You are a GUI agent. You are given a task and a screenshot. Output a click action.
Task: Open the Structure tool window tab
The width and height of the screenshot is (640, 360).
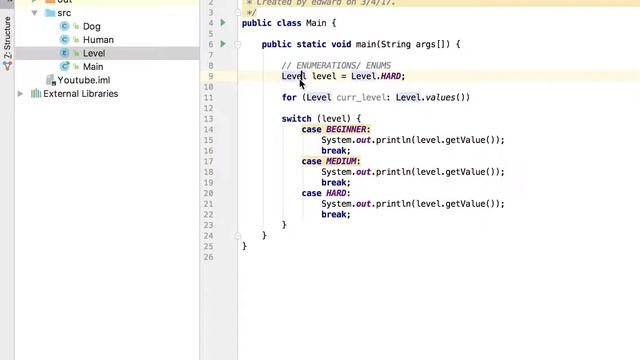pyautogui.click(x=7, y=43)
